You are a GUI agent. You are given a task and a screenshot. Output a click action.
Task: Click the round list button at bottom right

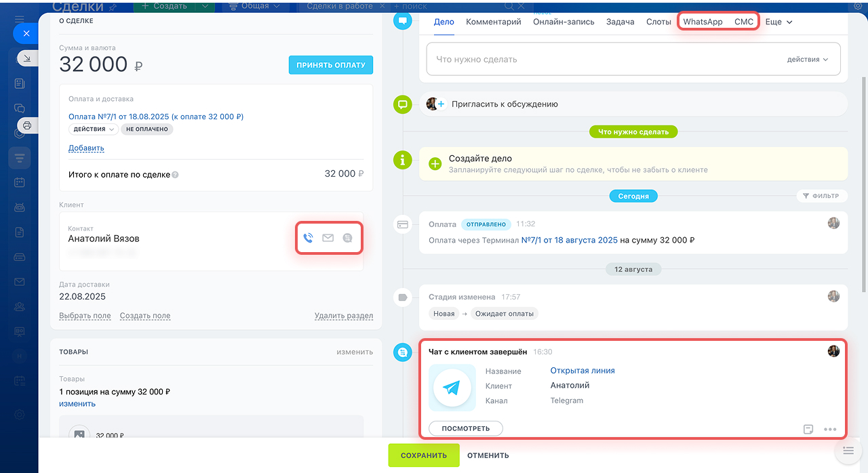pos(848,451)
